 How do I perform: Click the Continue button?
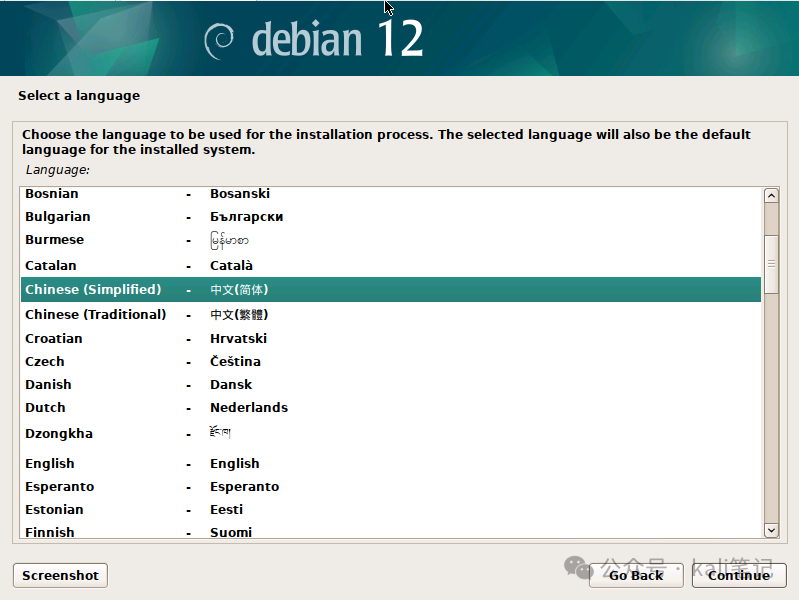(739, 576)
